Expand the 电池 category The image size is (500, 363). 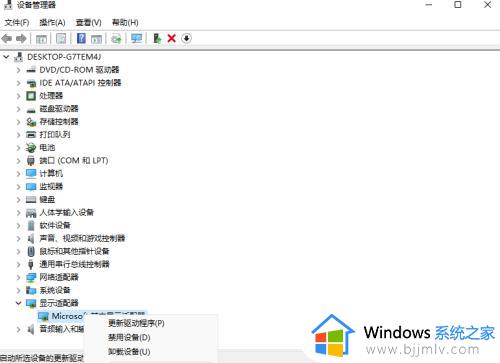point(18,148)
